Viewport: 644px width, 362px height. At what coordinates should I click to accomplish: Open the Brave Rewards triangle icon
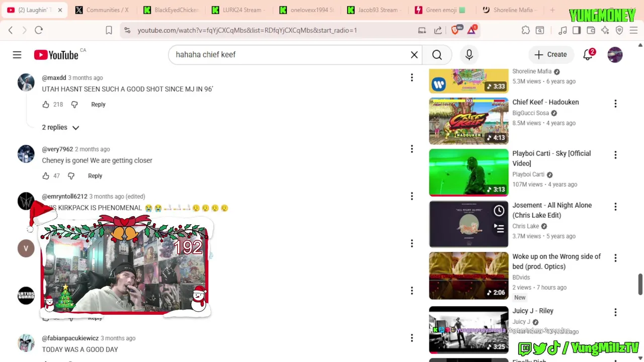[472, 30]
